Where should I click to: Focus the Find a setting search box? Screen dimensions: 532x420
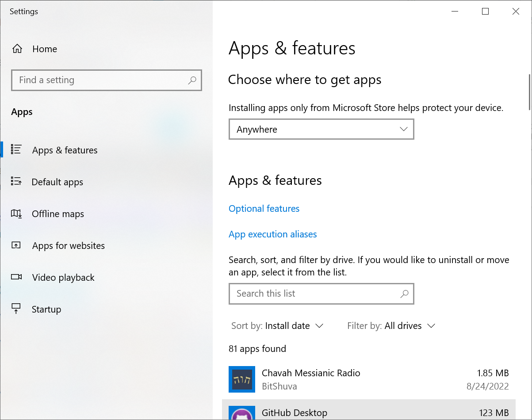[x=107, y=80]
